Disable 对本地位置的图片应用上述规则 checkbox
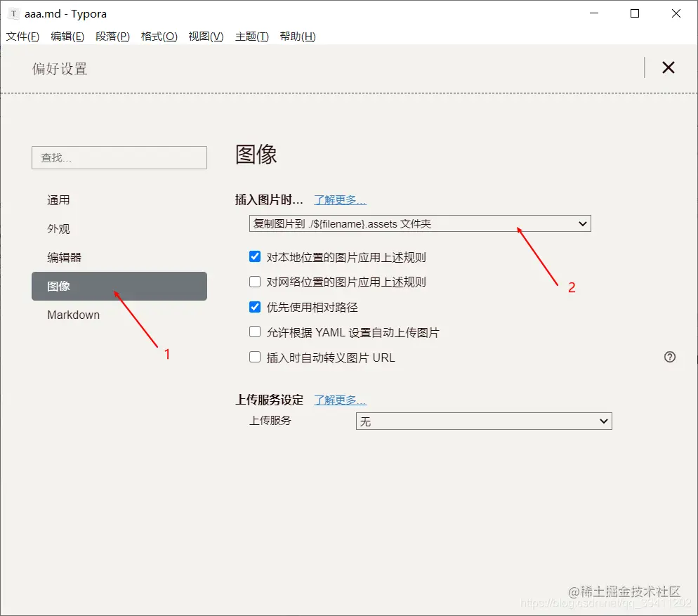 pos(255,256)
